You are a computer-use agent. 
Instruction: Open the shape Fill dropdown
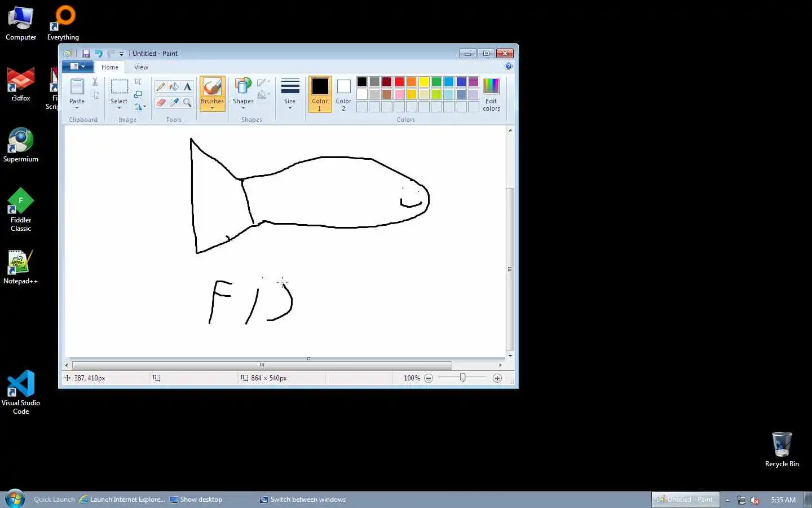click(263, 95)
